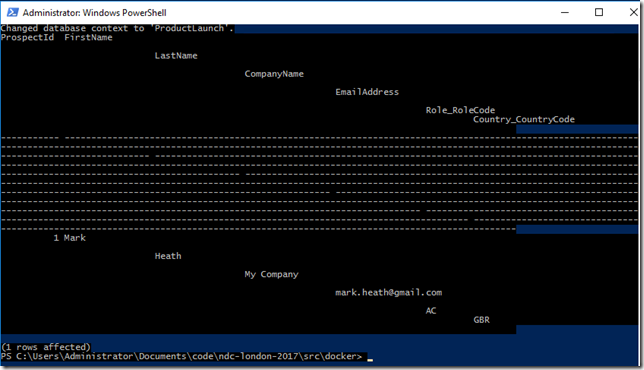Click the 'CompanyName' column header text
The width and height of the screenshot is (644, 370).
pyautogui.click(x=274, y=74)
